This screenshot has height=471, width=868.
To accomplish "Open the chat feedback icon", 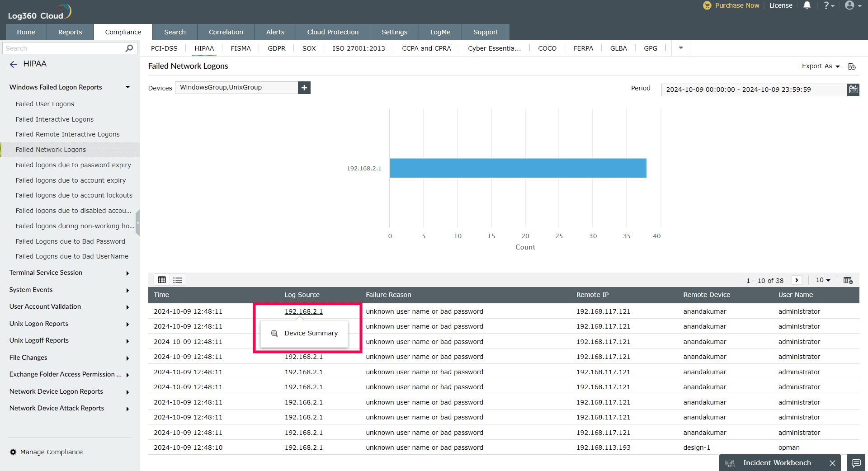I will click(x=856, y=463).
